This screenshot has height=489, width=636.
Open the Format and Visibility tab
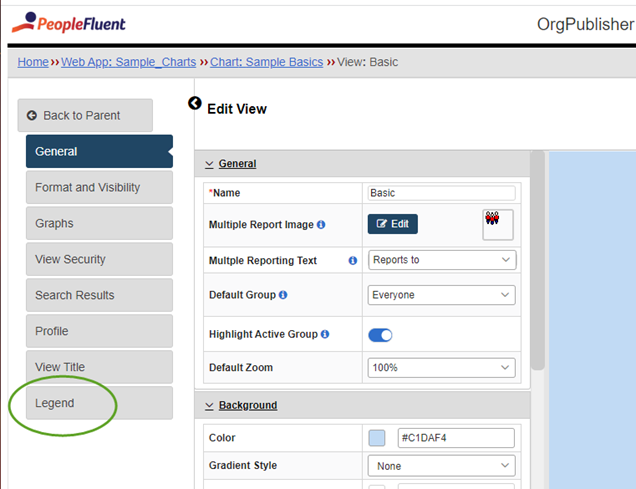coord(99,187)
